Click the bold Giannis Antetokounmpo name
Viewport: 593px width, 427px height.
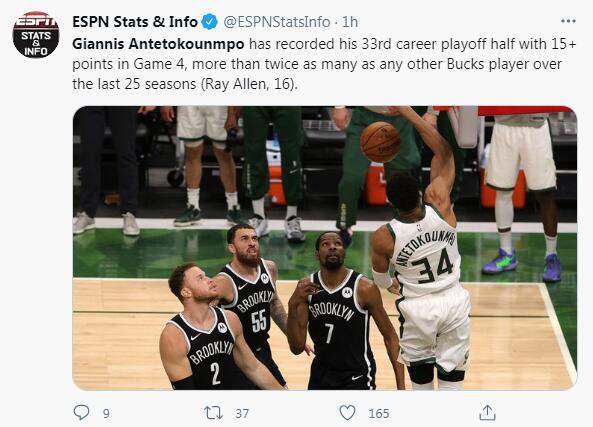click(x=158, y=44)
